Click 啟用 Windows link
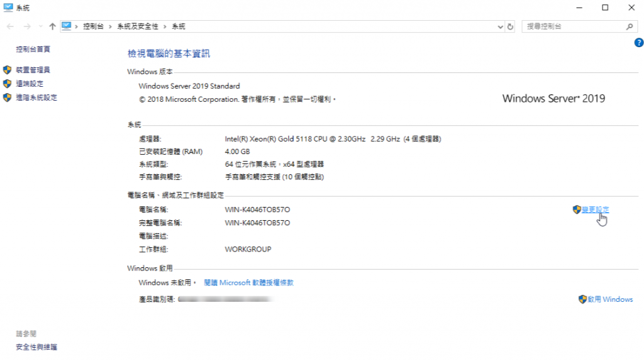This screenshot has width=644, height=361. (x=610, y=299)
